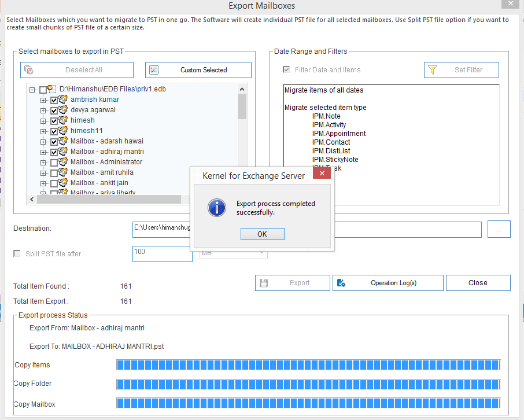This screenshot has height=420, width=524.
Task: Click the Custom Selected button
Action: (198, 70)
